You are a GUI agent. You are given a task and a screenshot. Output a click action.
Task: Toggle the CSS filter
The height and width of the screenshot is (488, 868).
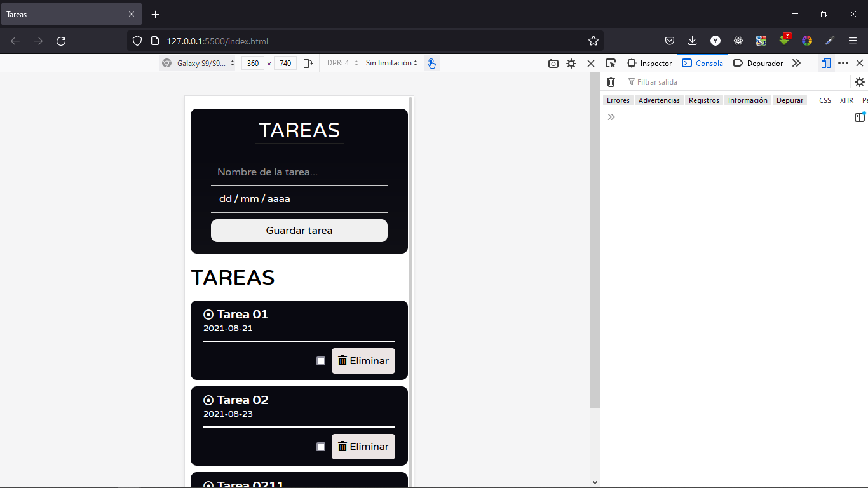coord(825,100)
